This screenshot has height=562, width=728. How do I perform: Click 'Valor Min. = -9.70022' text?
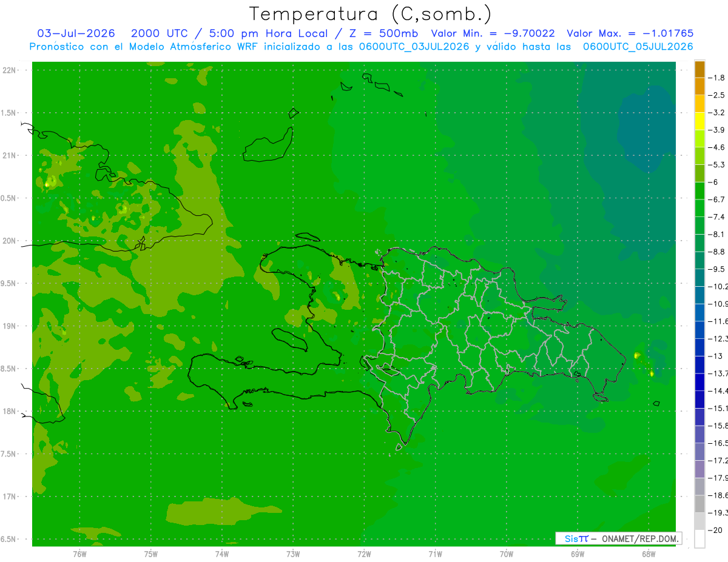coord(493,33)
